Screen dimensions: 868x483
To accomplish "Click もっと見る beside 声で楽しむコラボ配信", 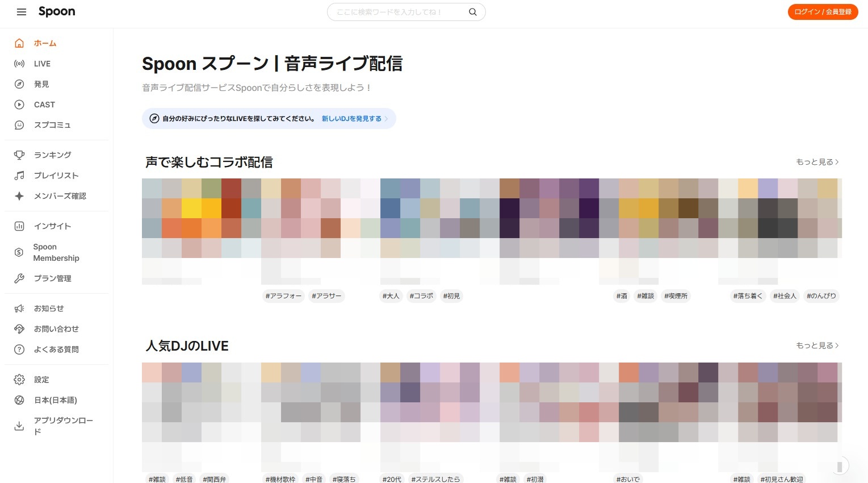I will pos(817,162).
